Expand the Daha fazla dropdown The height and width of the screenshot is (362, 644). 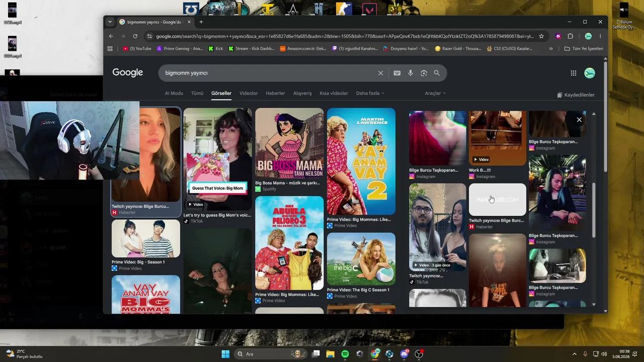coord(370,94)
